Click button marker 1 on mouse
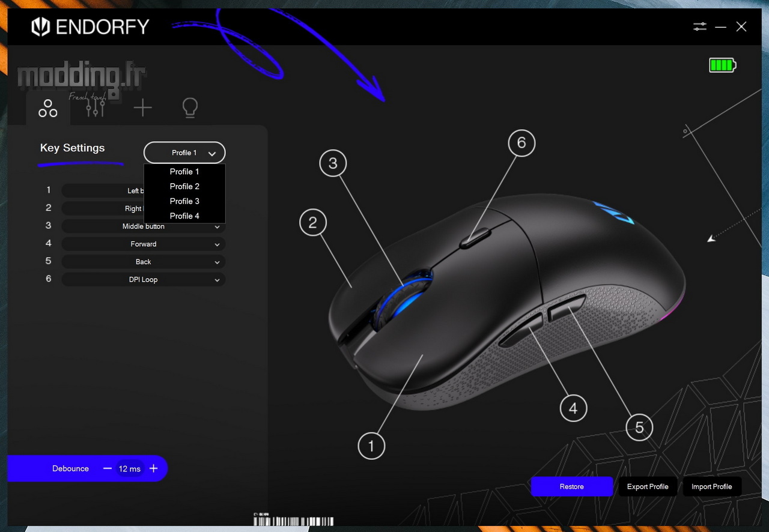This screenshot has height=532, width=769. [371, 446]
